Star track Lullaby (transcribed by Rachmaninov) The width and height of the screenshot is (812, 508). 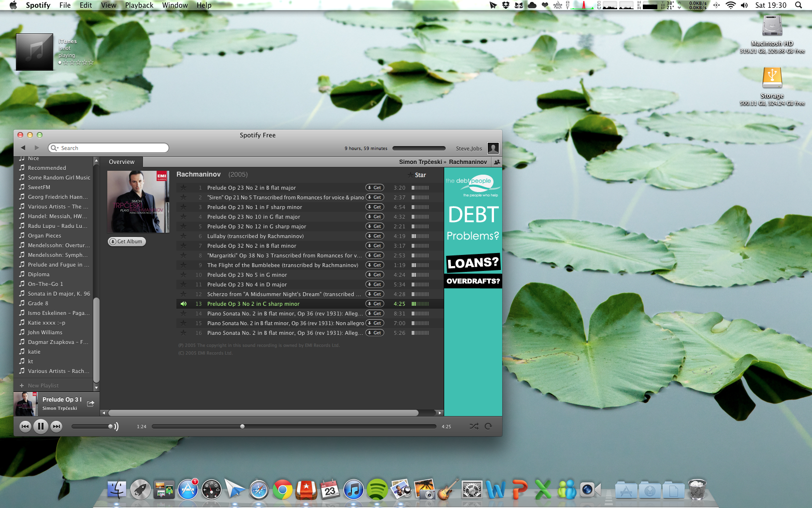(x=184, y=236)
